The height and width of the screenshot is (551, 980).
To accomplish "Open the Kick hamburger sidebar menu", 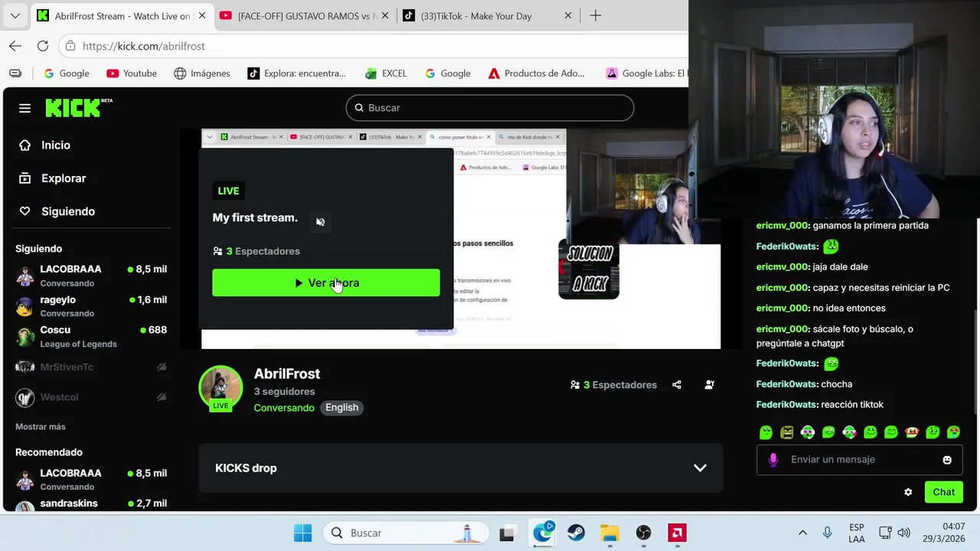I will click(x=24, y=108).
